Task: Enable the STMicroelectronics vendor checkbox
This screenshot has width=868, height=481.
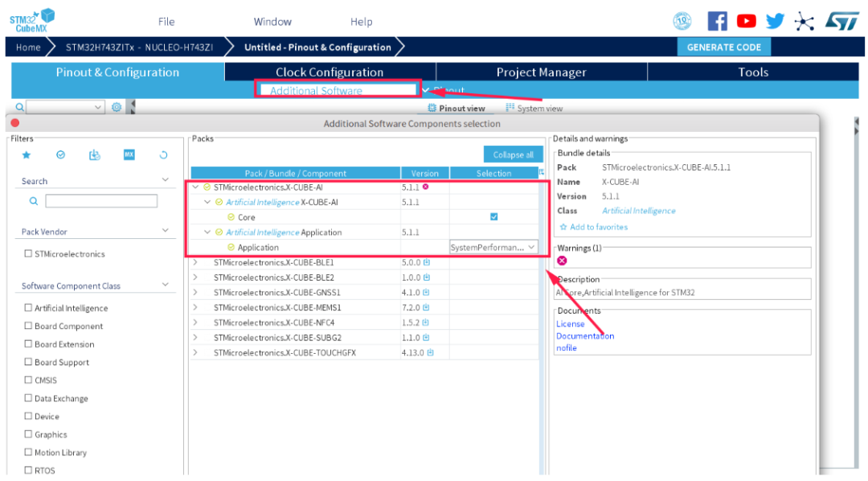Action: click(x=27, y=253)
